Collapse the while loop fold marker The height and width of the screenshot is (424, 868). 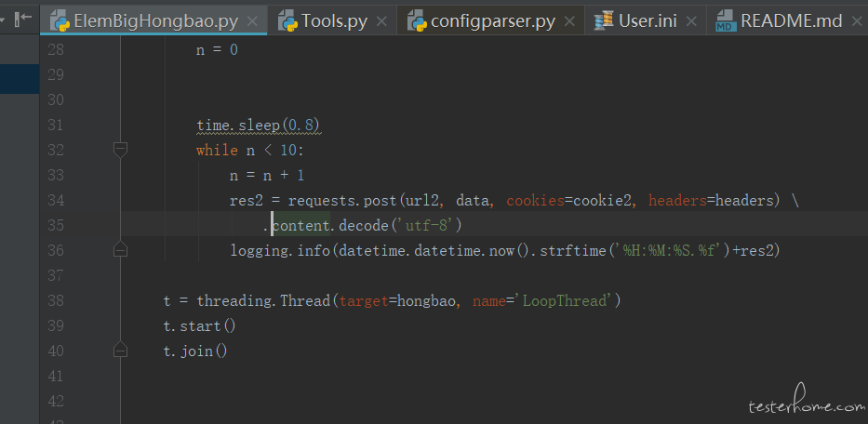(x=120, y=150)
